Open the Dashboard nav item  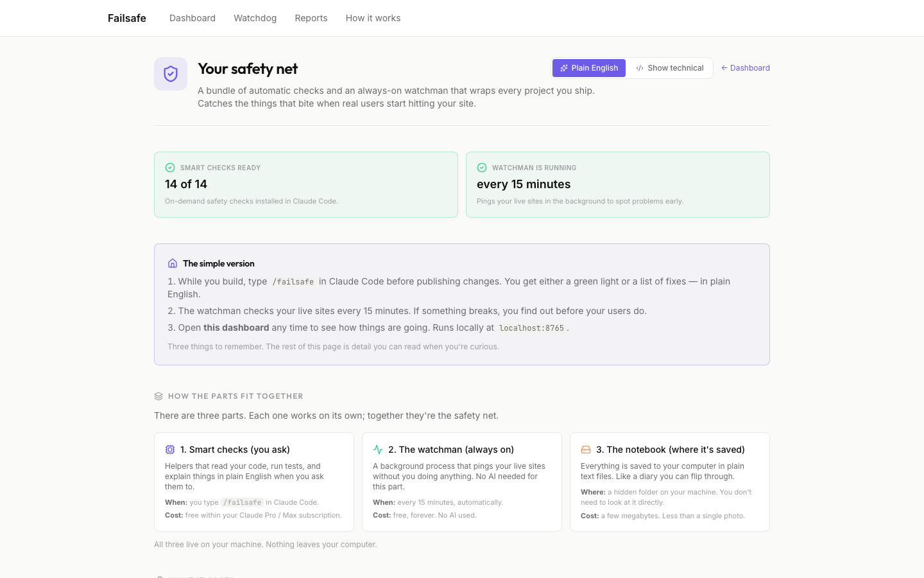tap(193, 18)
